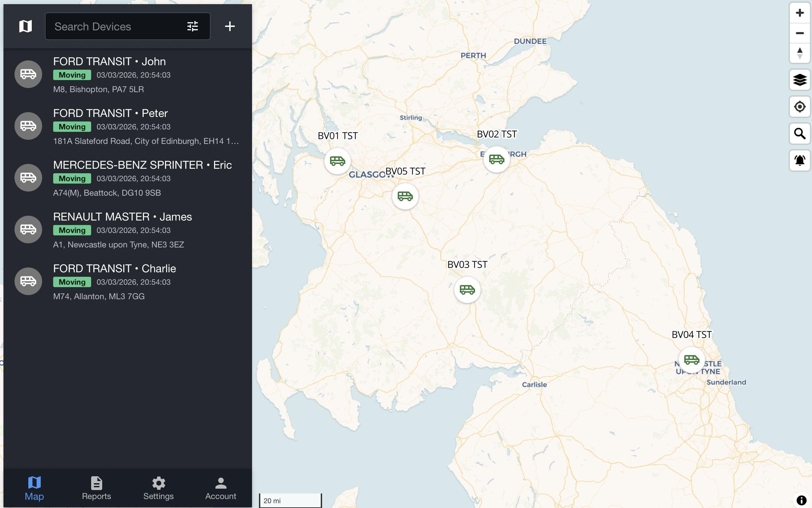Reset map bearing with compass arrow
The height and width of the screenshot is (508, 812).
(x=800, y=53)
